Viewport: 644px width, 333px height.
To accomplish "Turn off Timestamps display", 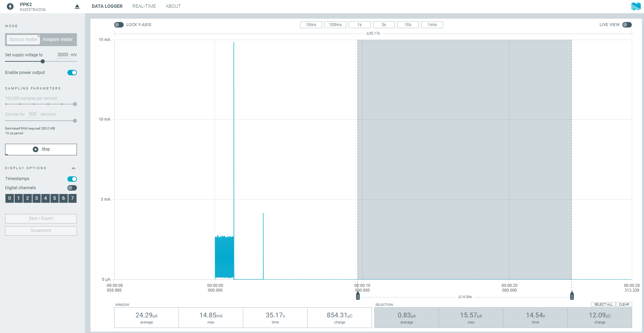I will tap(72, 179).
